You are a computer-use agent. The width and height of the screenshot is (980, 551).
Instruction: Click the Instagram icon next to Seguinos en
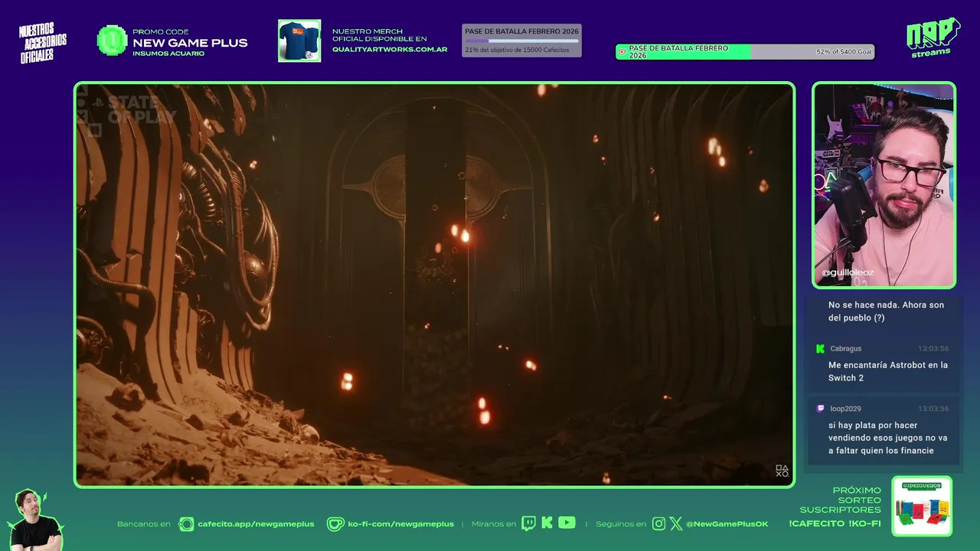pos(659,523)
